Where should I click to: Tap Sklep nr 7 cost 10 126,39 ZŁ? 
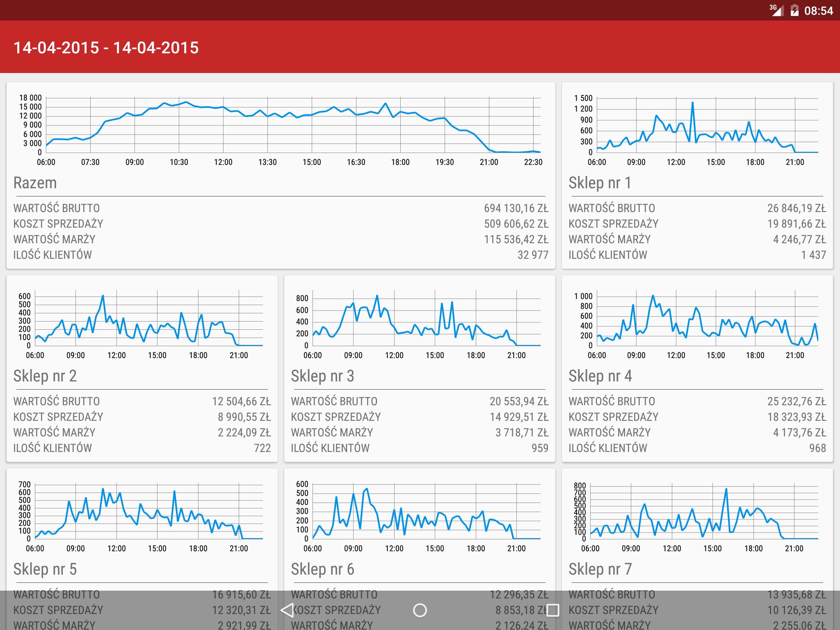click(x=797, y=610)
